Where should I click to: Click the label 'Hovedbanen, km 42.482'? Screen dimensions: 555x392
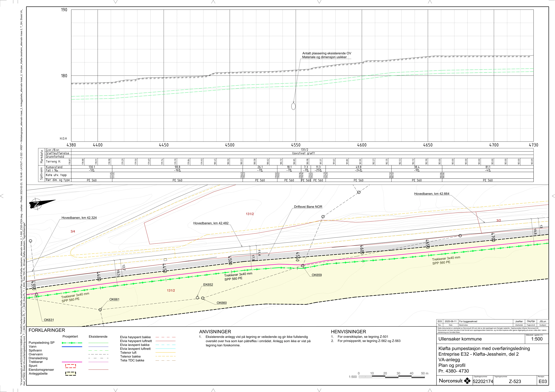(211, 223)
